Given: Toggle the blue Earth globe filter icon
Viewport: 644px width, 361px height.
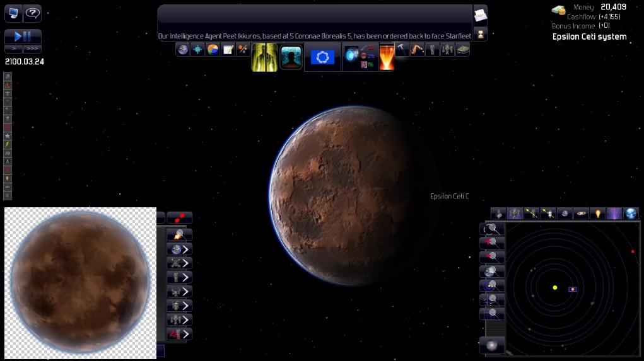Looking at the screenshot, I should [x=631, y=214].
